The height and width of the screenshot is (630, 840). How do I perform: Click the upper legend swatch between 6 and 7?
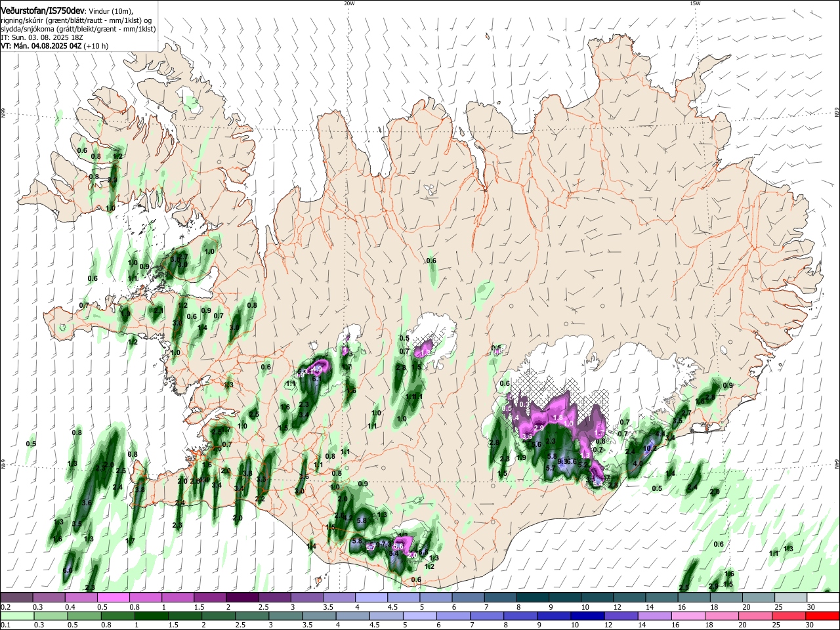click(x=468, y=597)
